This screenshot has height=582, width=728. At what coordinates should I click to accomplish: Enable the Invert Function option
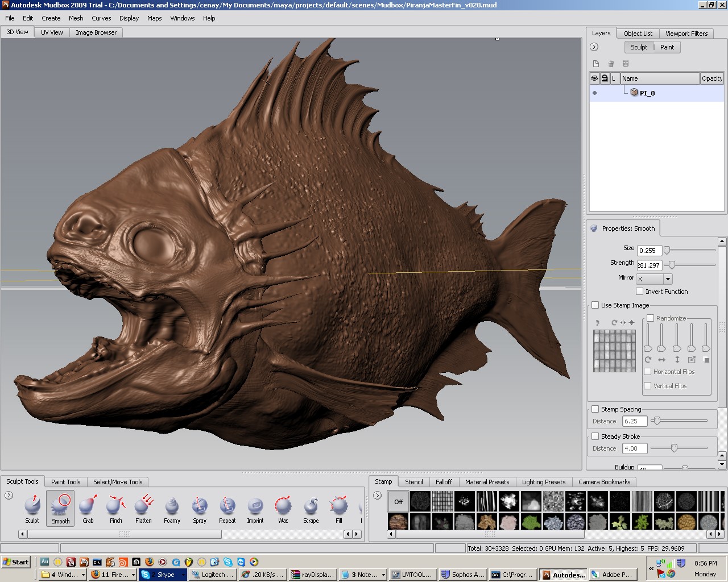(x=639, y=292)
